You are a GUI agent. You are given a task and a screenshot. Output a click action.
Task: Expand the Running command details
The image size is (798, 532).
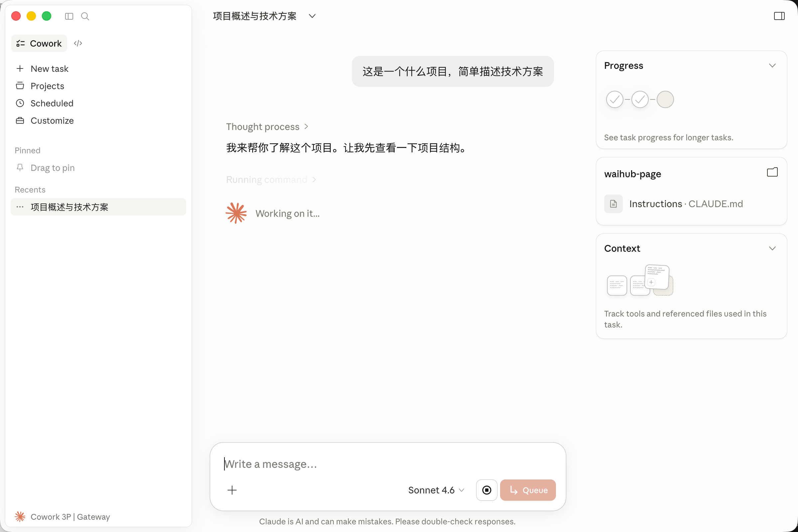point(271,180)
